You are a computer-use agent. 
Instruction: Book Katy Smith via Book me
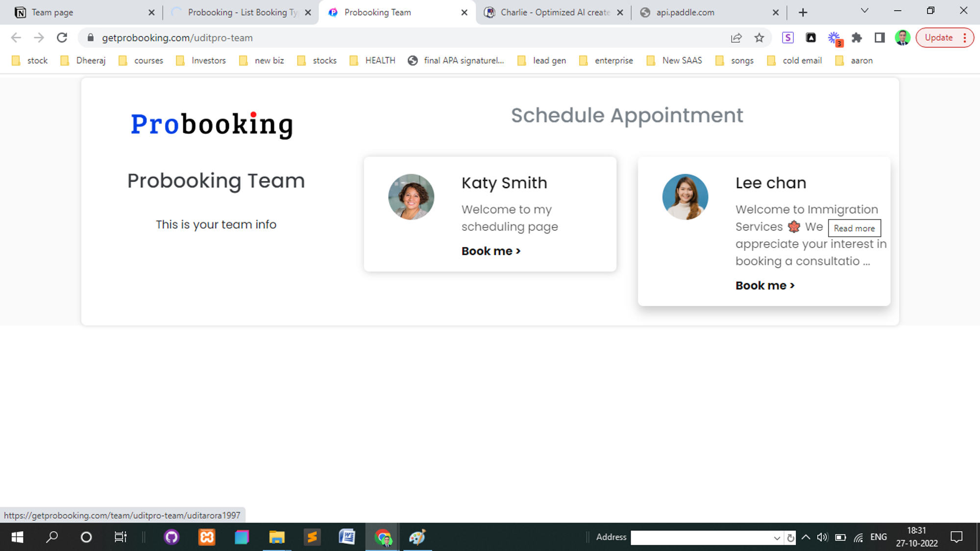pyautogui.click(x=491, y=251)
